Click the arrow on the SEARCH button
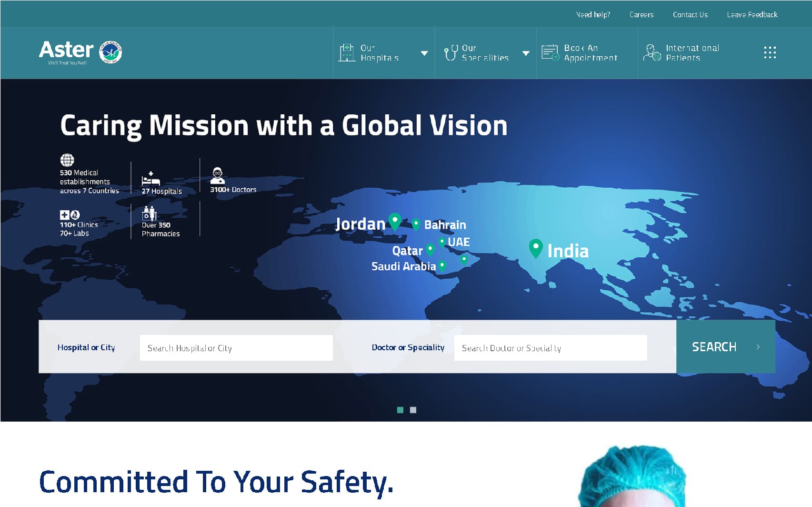The image size is (812, 507). [x=758, y=347]
